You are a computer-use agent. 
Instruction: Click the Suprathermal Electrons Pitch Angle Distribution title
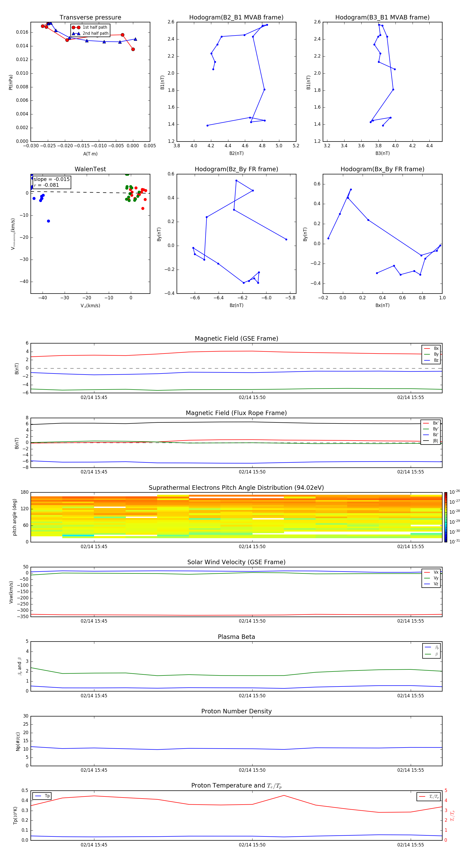pos(236,488)
